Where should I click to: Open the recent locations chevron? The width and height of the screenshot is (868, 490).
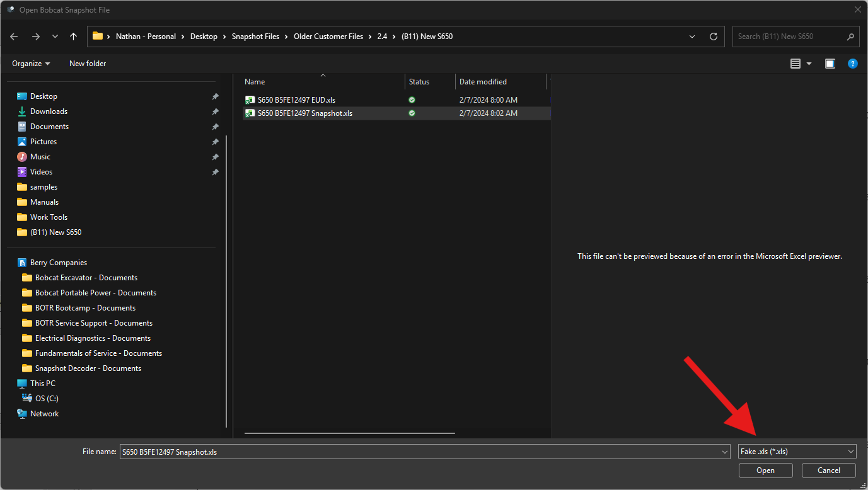55,37
